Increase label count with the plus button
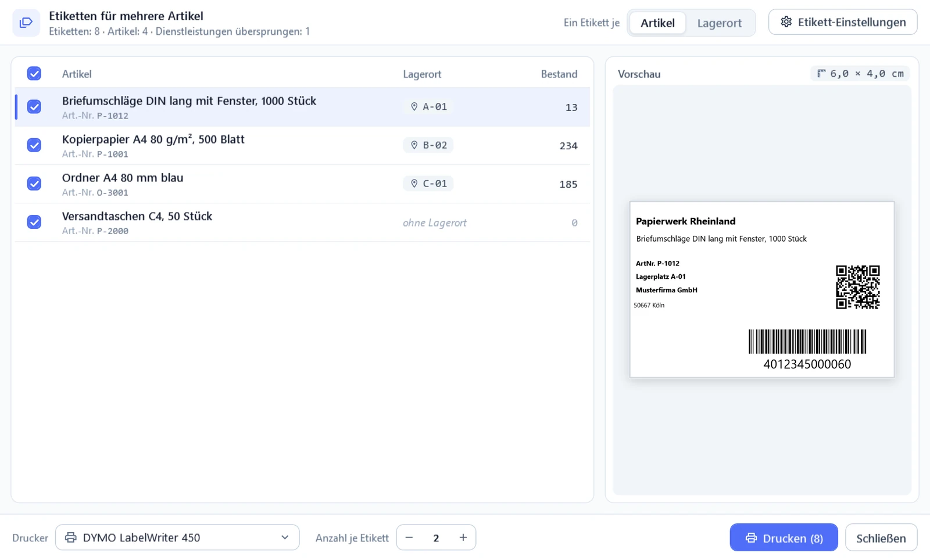This screenshot has width=930, height=560. [x=463, y=537]
